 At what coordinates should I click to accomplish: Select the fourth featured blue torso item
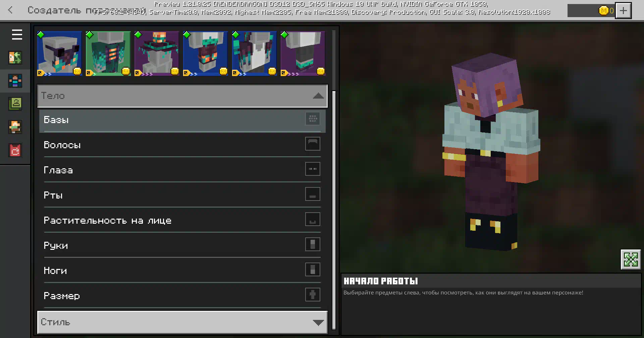coord(205,54)
